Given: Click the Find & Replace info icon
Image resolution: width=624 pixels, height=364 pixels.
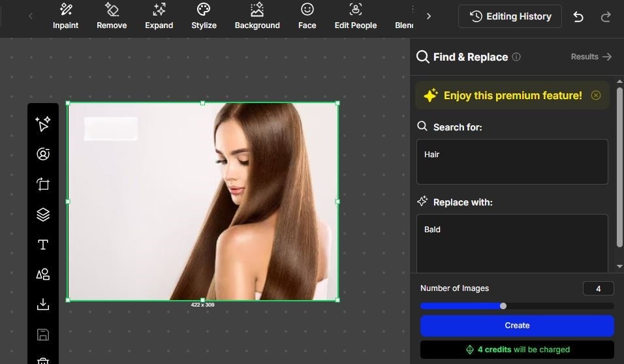Looking at the screenshot, I should [x=516, y=57].
